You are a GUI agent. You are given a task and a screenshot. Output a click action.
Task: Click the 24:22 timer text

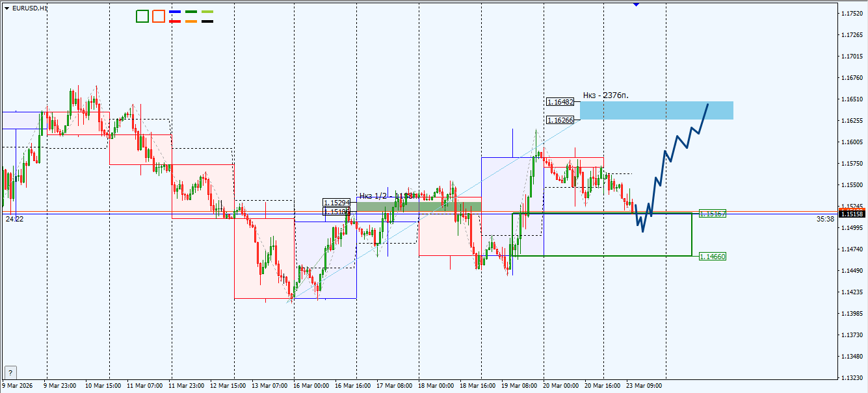[14, 220]
